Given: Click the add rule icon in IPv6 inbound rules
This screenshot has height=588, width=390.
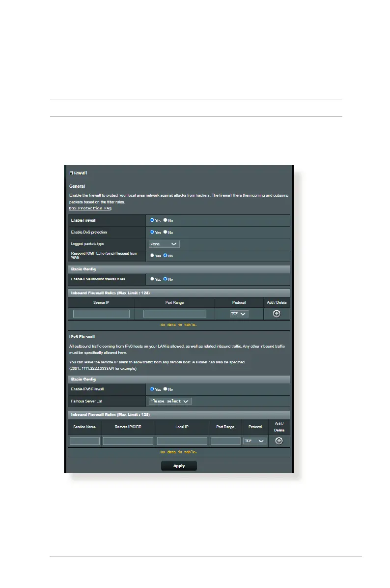Looking at the screenshot, I should tap(279, 441).
